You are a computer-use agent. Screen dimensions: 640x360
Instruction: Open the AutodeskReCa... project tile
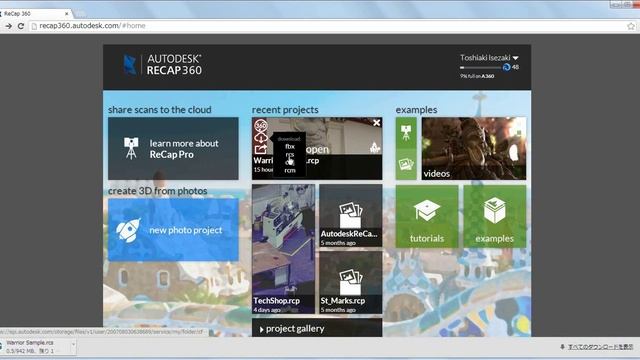click(x=351, y=216)
